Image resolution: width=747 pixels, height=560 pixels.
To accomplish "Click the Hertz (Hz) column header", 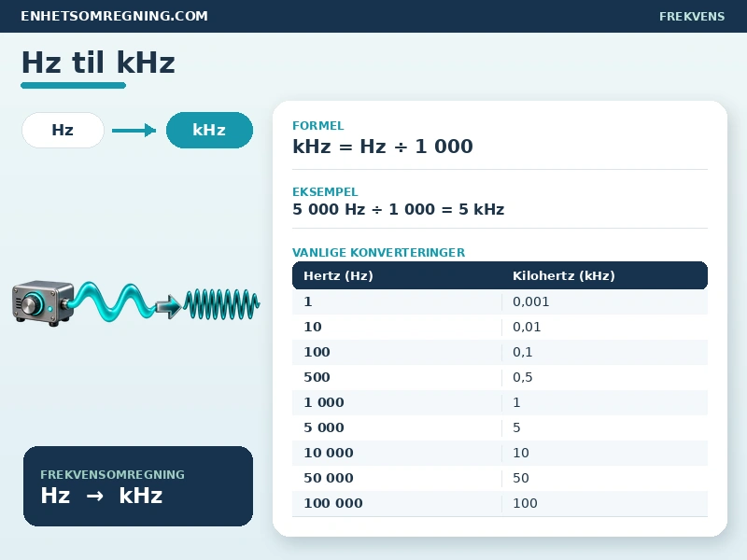I will click(338, 275).
